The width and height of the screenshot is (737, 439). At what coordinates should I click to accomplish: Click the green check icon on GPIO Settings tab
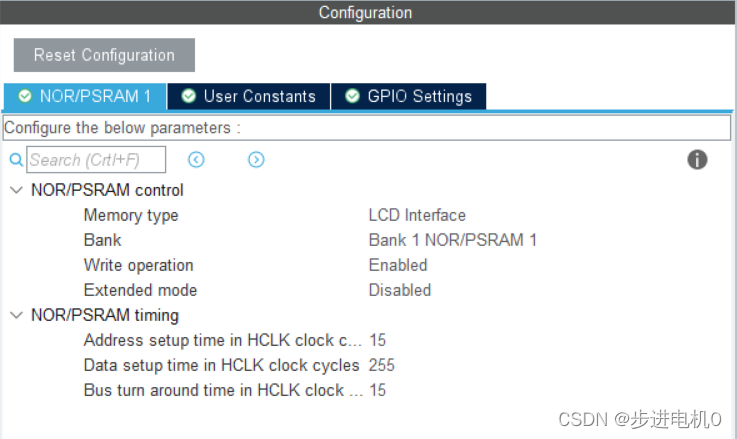[x=352, y=96]
